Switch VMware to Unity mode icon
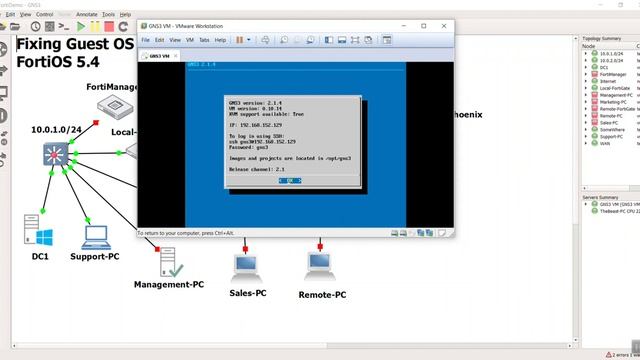The width and height of the screenshot is (640, 360). [x=368, y=40]
